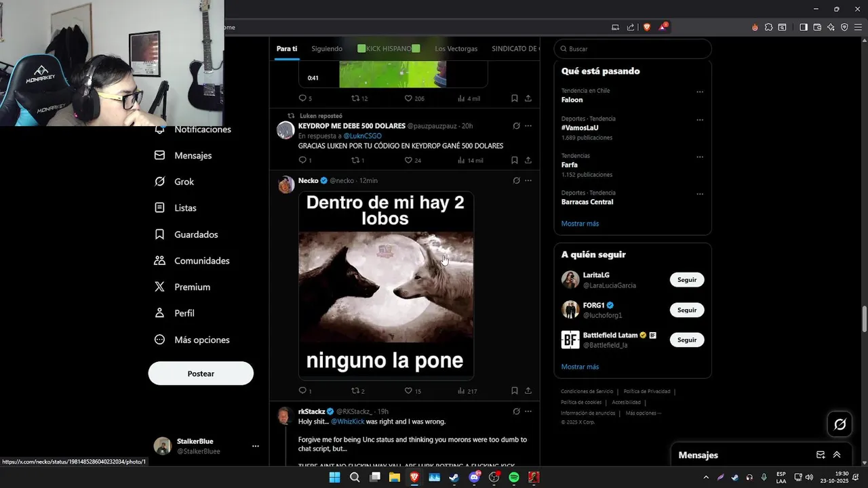This screenshot has height=488, width=868.
Task: Open options for Farfa trend
Action: tap(700, 157)
